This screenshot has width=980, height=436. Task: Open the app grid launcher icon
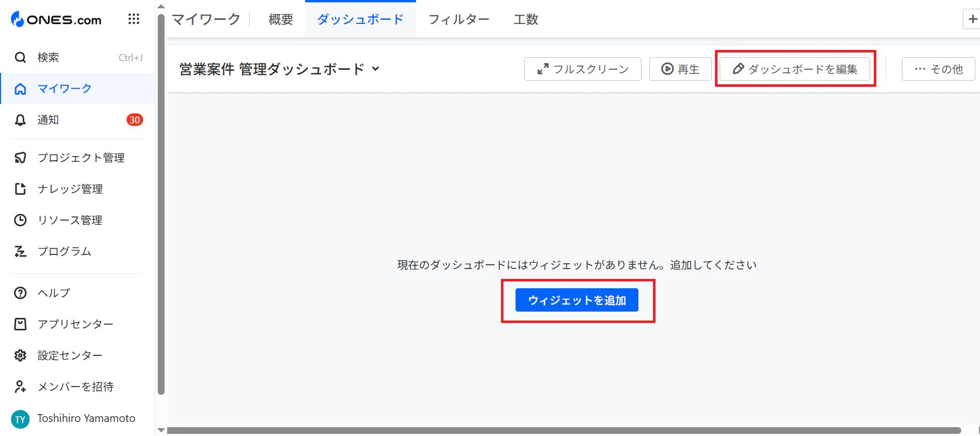pos(134,19)
